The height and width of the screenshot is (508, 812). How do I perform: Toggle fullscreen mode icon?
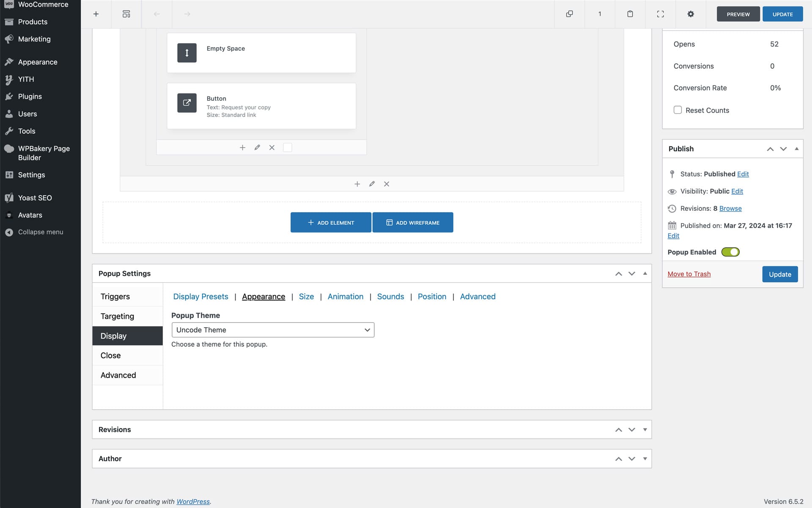click(x=660, y=14)
